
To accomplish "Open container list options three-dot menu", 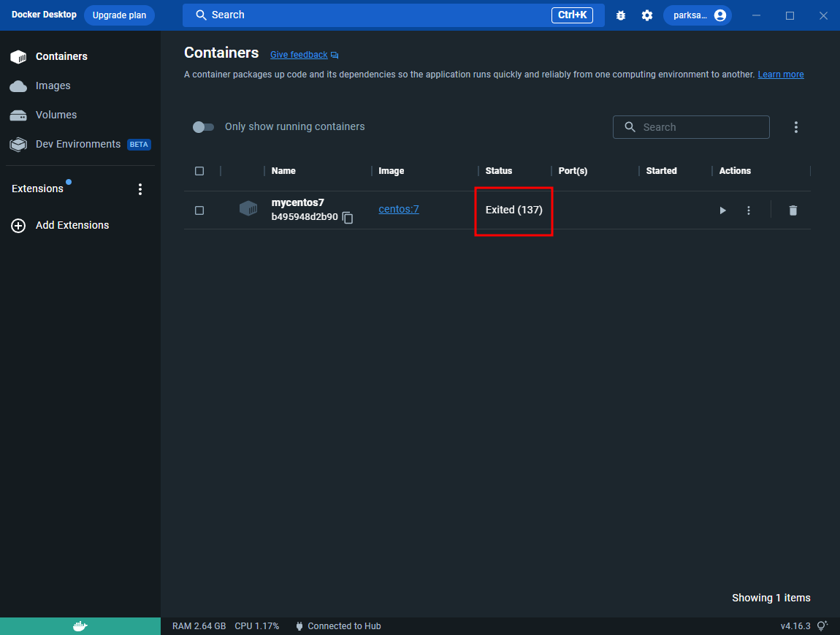I will (796, 127).
